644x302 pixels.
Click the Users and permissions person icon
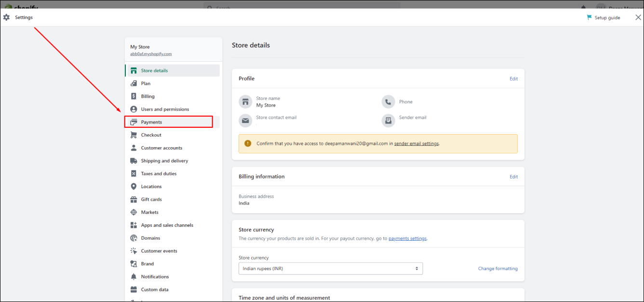pos(134,109)
